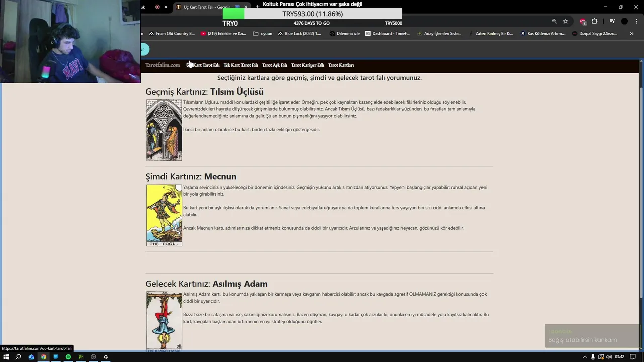644x362 pixels.
Task: Open Dashboard - TimeF... bookmark
Action: click(x=387, y=34)
